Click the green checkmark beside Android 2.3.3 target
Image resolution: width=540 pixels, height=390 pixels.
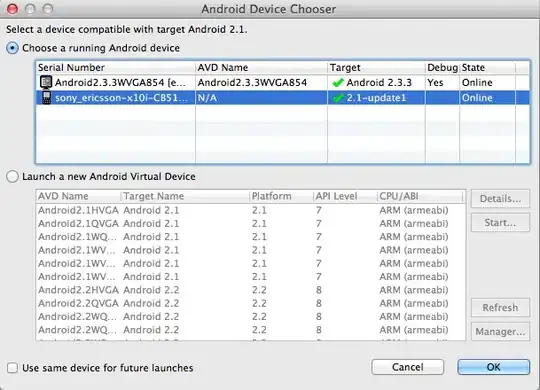coord(338,83)
